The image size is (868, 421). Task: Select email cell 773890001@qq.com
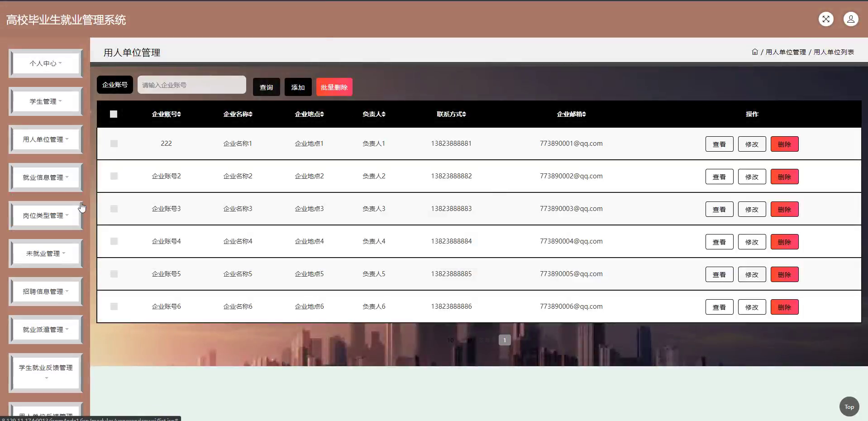click(571, 144)
